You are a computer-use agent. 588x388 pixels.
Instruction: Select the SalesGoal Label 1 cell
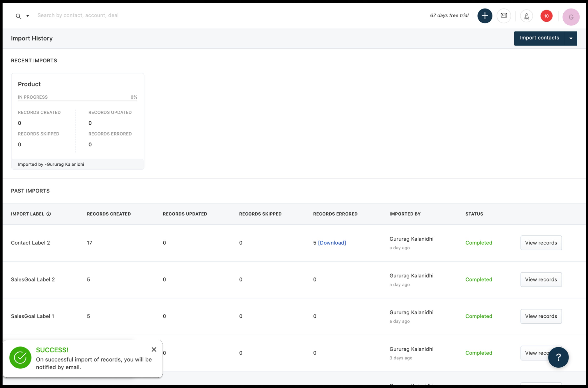tap(32, 316)
